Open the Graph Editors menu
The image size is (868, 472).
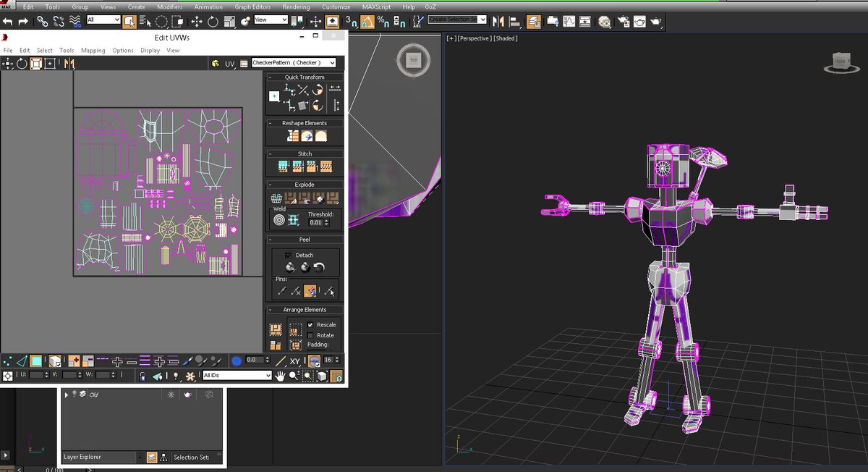pos(252,7)
